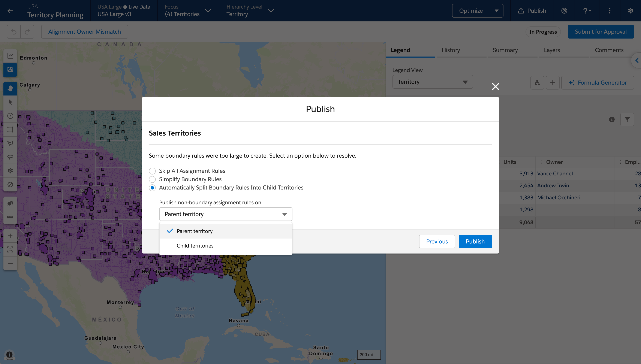
Task: Choose Parent territory option in list
Action: [x=226, y=231]
